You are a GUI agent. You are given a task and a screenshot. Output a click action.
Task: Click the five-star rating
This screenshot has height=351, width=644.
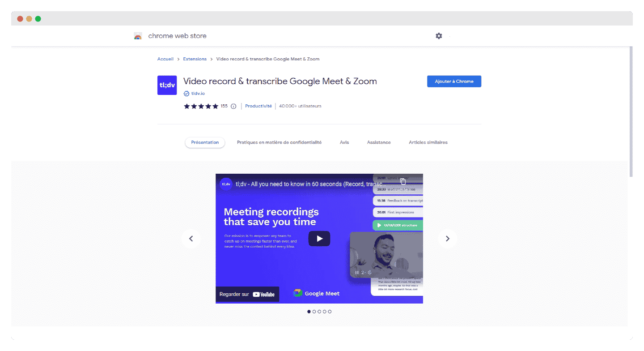point(201,106)
